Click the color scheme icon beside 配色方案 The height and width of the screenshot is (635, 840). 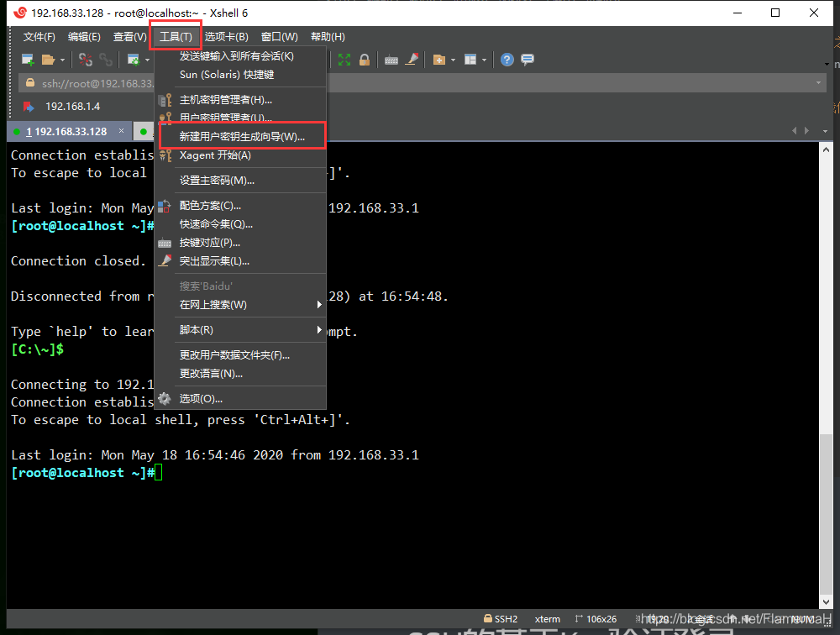click(165, 206)
